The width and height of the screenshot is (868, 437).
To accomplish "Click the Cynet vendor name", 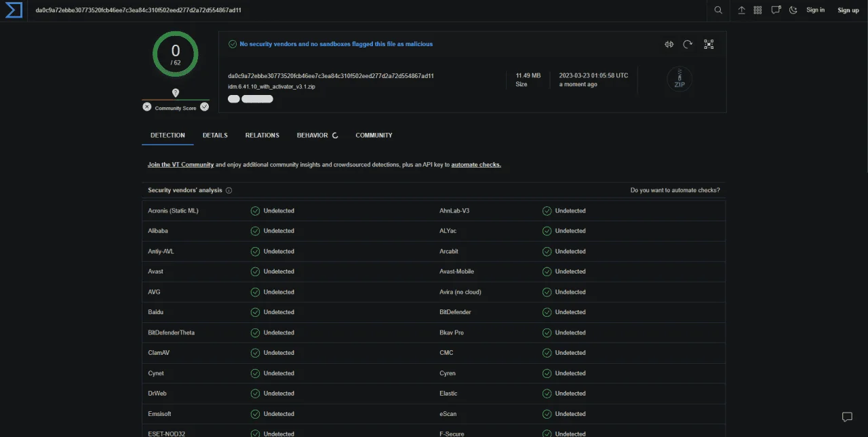I will (x=156, y=373).
